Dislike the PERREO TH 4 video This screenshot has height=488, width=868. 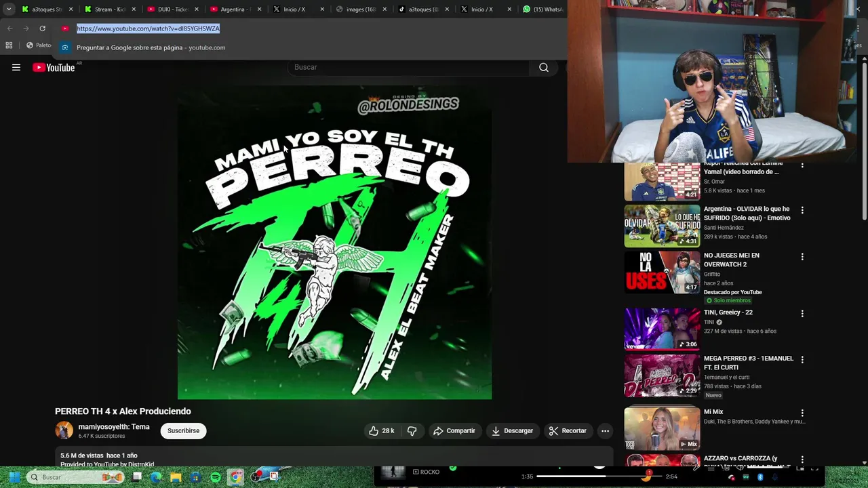pos(412,430)
